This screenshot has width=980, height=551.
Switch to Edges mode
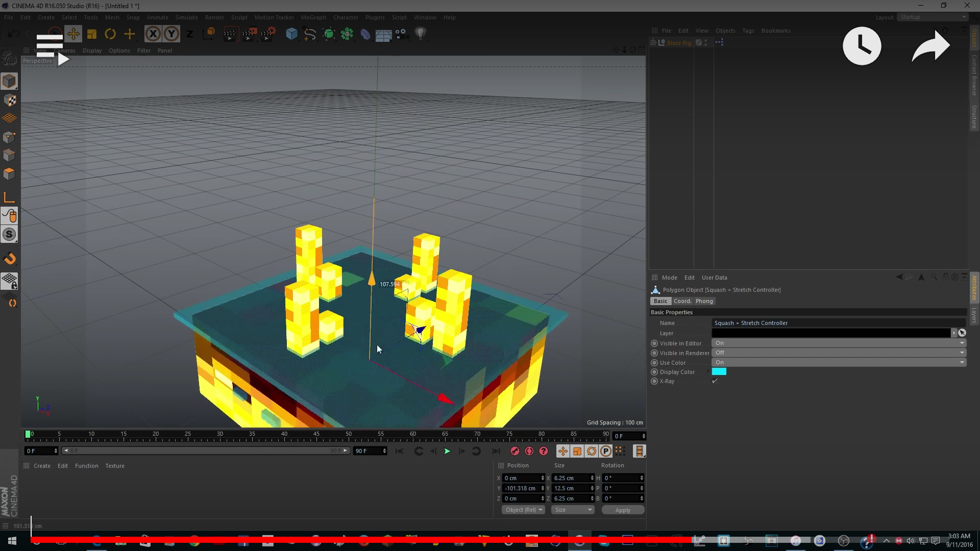point(9,155)
